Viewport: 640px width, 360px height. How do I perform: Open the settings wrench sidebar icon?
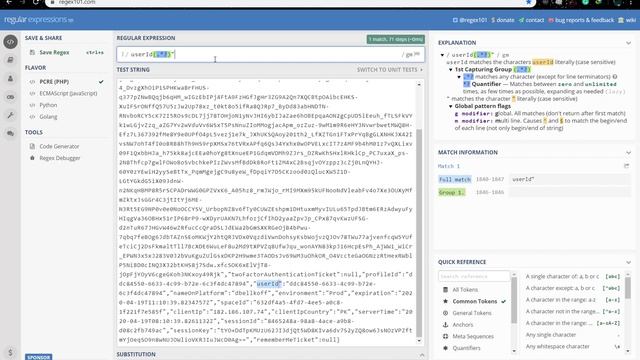(11, 116)
